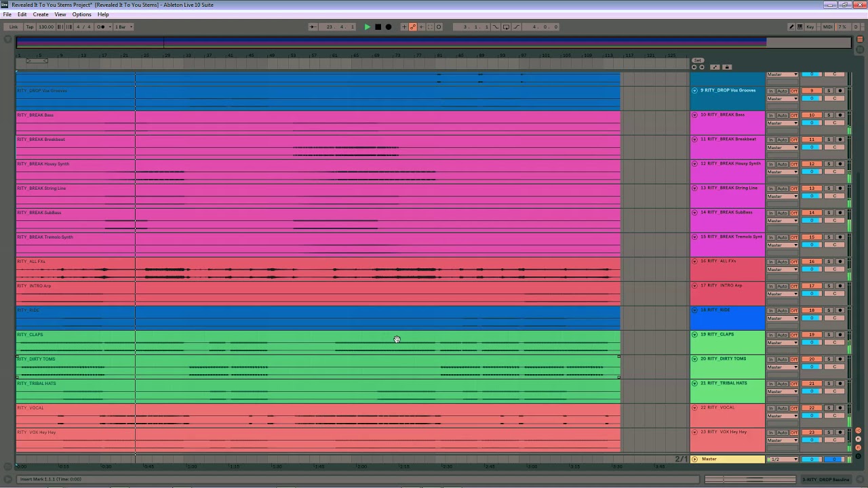Open the Help menu
Image resolution: width=868 pixels, height=488 pixels.
[x=103, y=14]
